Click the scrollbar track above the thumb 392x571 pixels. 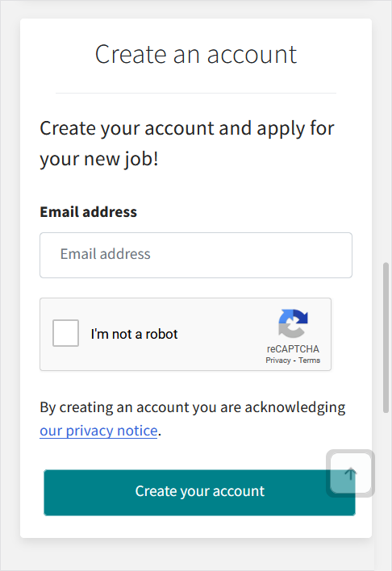pos(386,131)
